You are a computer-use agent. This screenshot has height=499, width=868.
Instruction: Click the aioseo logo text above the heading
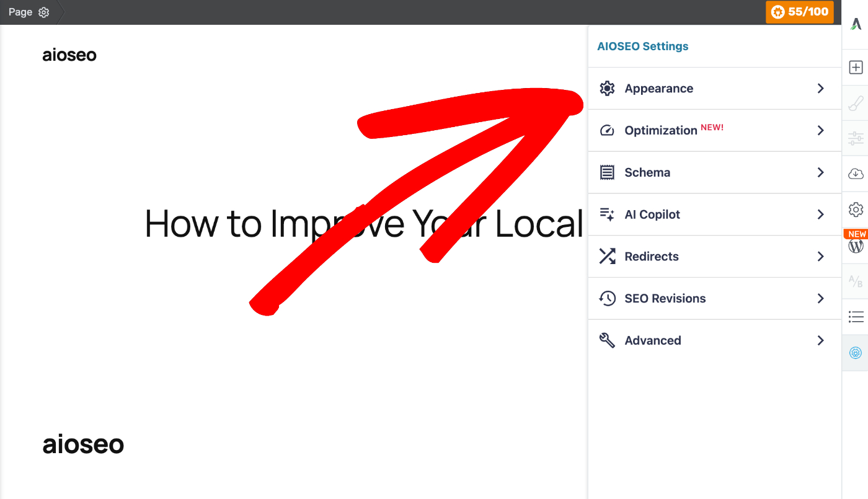point(69,55)
